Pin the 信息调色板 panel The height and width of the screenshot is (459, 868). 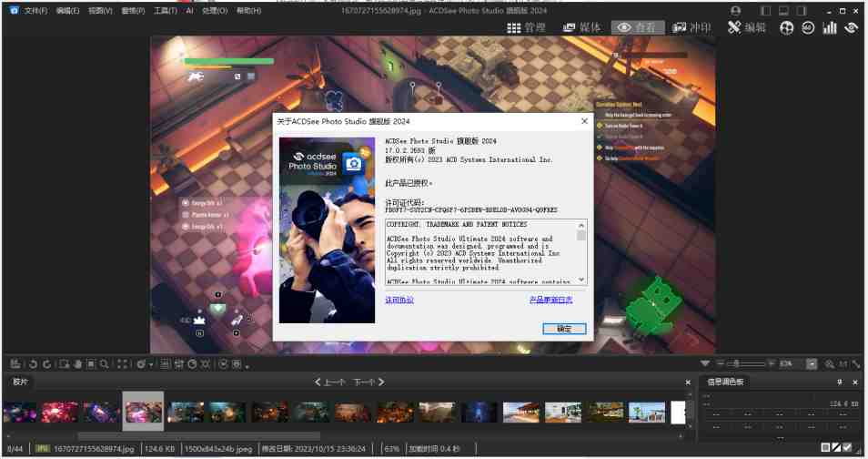(x=840, y=382)
